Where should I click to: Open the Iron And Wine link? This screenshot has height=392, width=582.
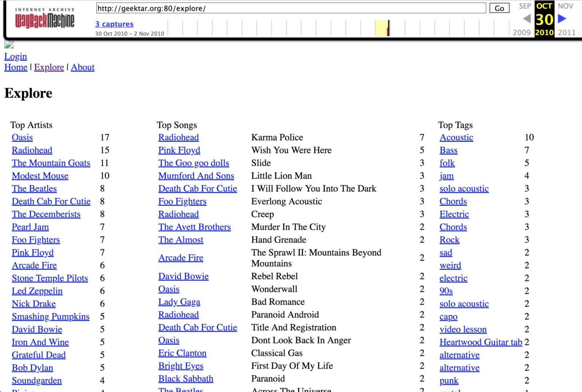tap(40, 342)
